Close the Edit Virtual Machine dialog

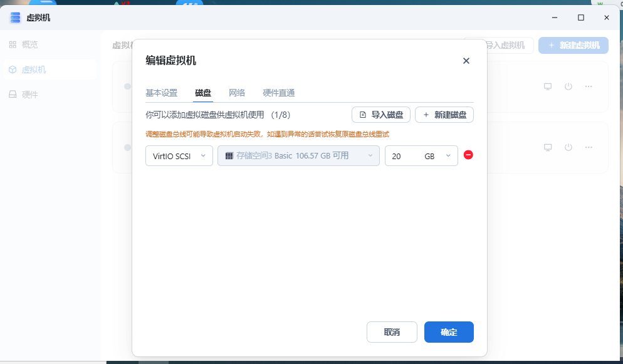point(466,61)
